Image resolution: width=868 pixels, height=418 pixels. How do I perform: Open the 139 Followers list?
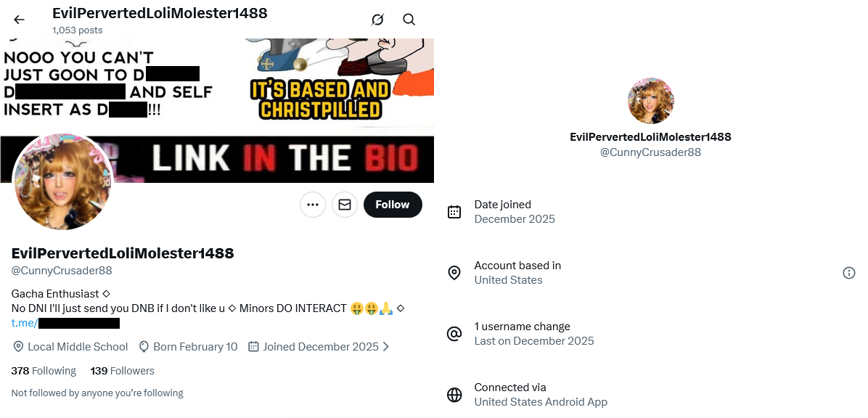pyautogui.click(x=123, y=371)
